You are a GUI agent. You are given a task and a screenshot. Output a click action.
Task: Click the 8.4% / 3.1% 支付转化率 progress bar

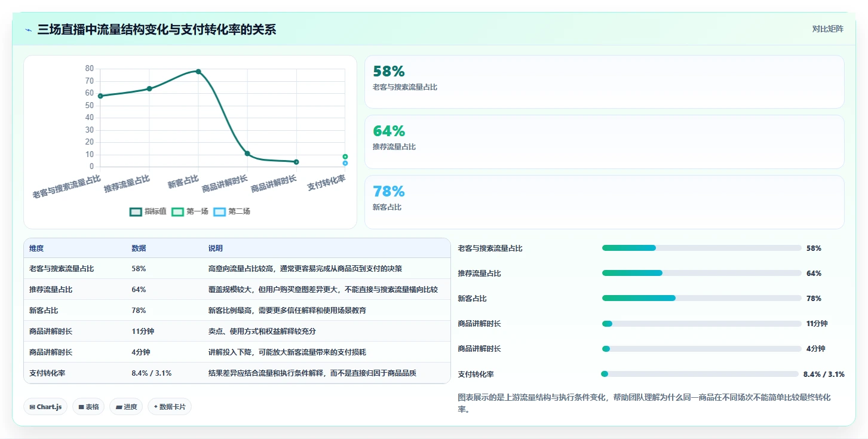coord(700,374)
